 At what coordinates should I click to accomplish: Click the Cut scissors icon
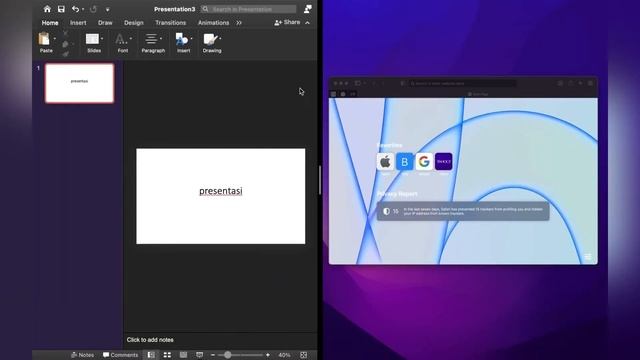click(x=65, y=33)
